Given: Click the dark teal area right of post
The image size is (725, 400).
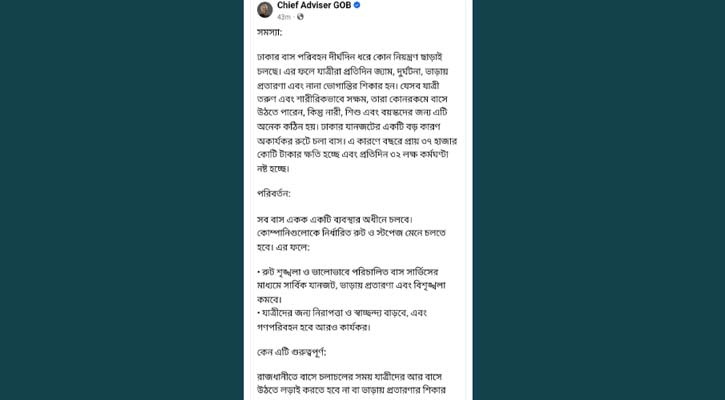Looking at the screenshot, I should click(600, 200).
